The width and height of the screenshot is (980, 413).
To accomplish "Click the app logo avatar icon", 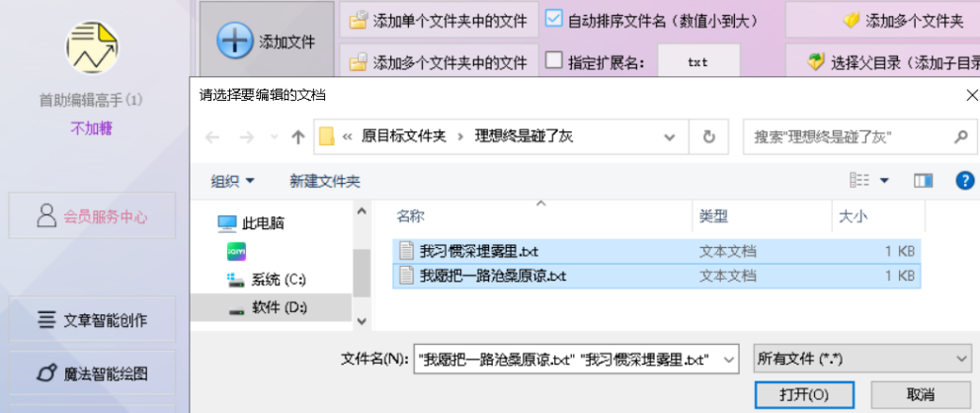I will [93, 47].
